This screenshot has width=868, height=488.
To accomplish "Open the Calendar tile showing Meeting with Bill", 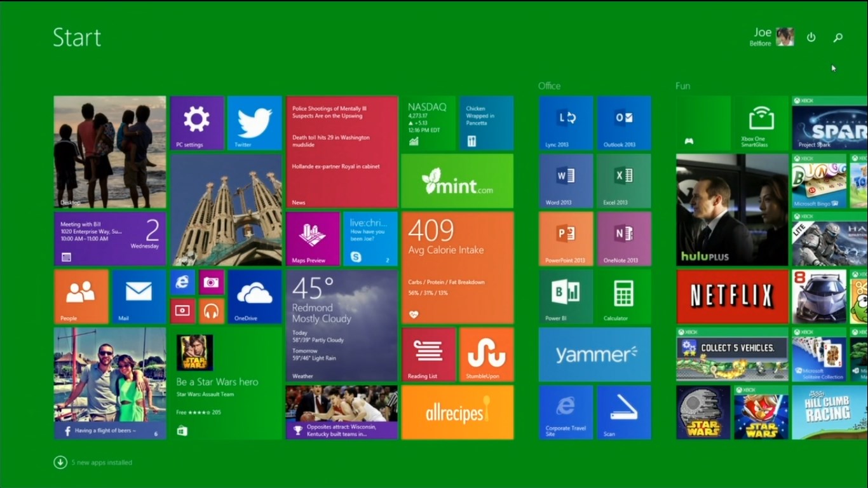I will coord(110,238).
